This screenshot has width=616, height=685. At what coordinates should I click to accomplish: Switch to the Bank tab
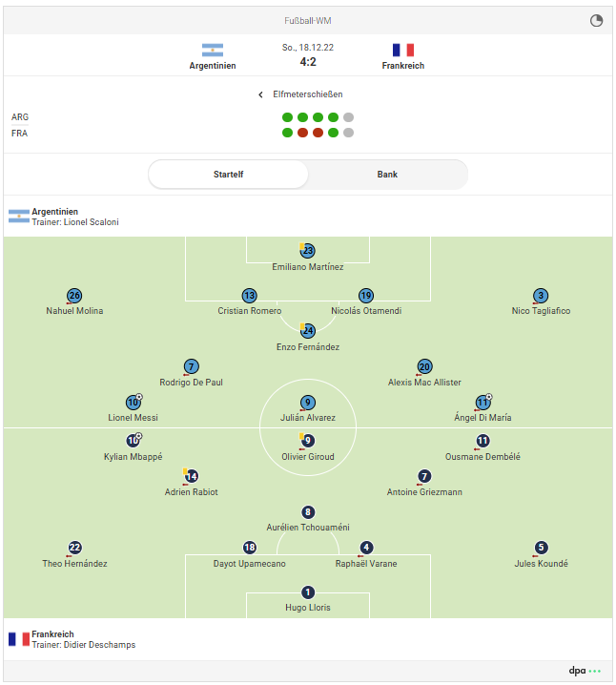pyautogui.click(x=387, y=175)
